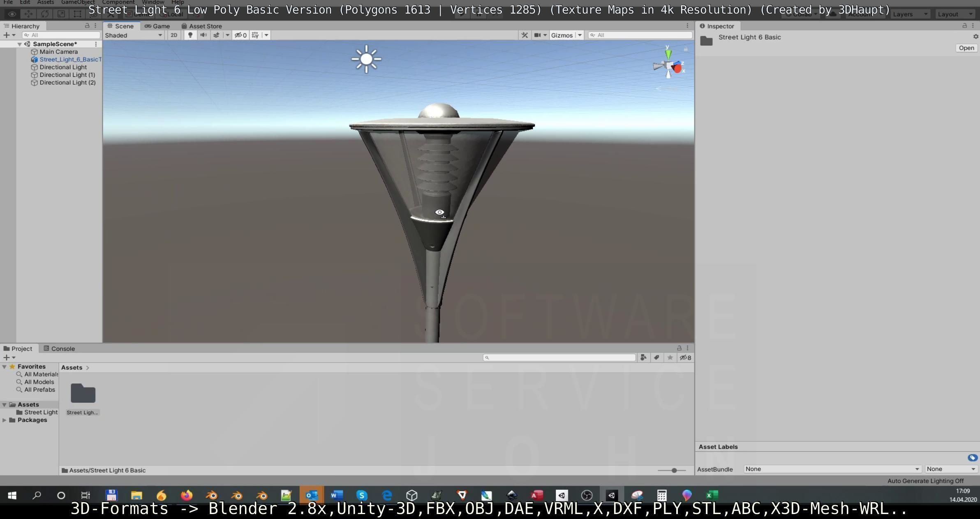Click the Project search field
Screen dimensions: 980x519
click(559, 358)
